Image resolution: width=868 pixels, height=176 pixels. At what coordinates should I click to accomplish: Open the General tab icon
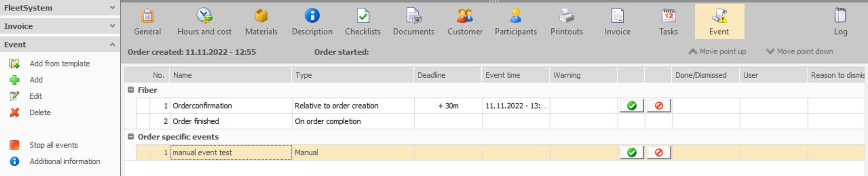pos(147,16)
